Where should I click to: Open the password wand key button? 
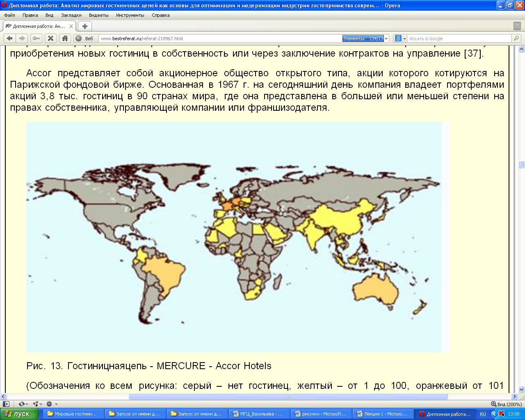pos(36,39)
